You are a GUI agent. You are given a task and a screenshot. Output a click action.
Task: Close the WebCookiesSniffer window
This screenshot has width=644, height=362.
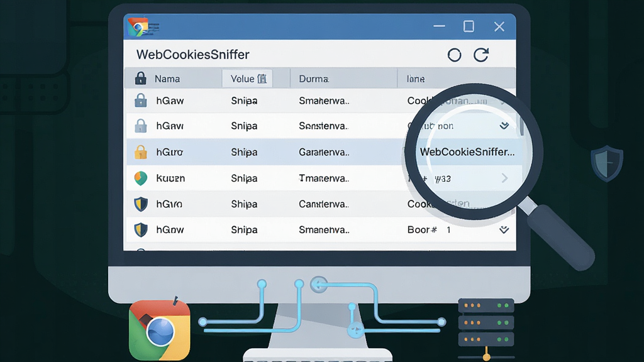click(x=499, y=26)
